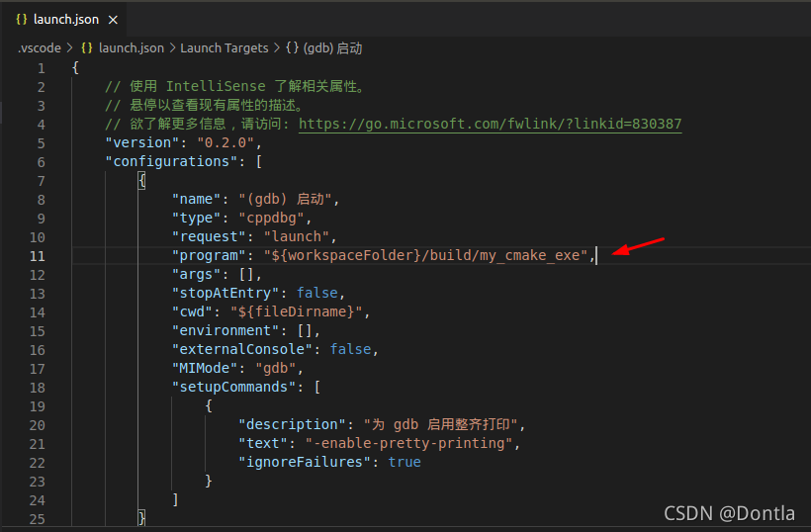Click the "0.2.0" version value
Screen dimensions: 811x532
tap(225, 142)
